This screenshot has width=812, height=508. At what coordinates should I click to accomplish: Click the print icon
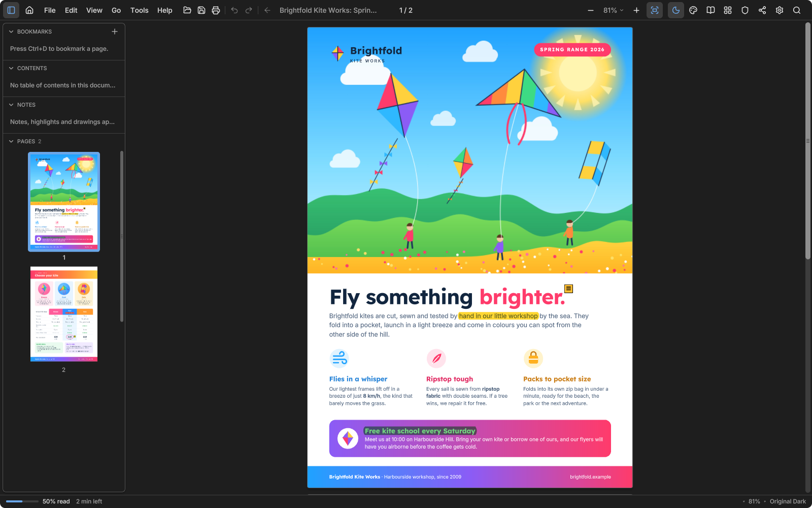216,10
